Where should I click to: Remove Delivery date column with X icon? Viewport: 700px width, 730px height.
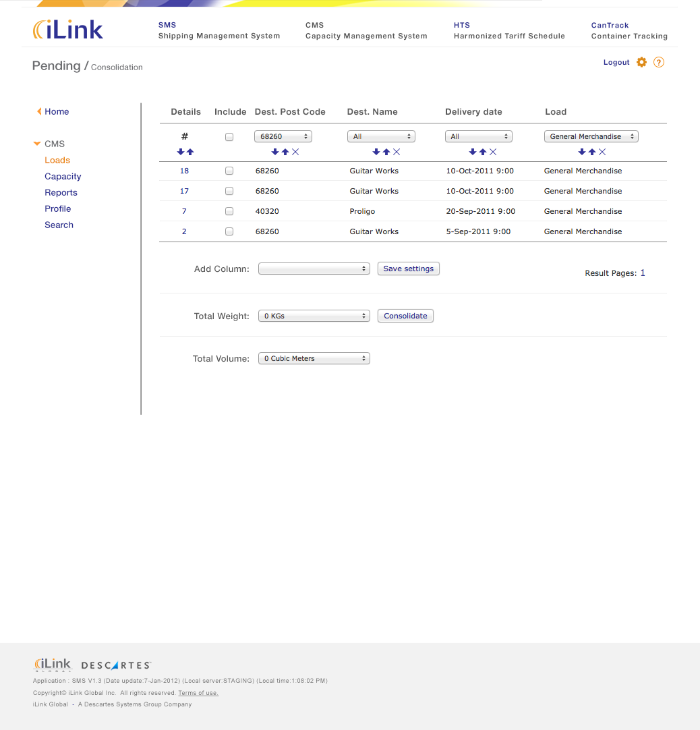(493, 152)
